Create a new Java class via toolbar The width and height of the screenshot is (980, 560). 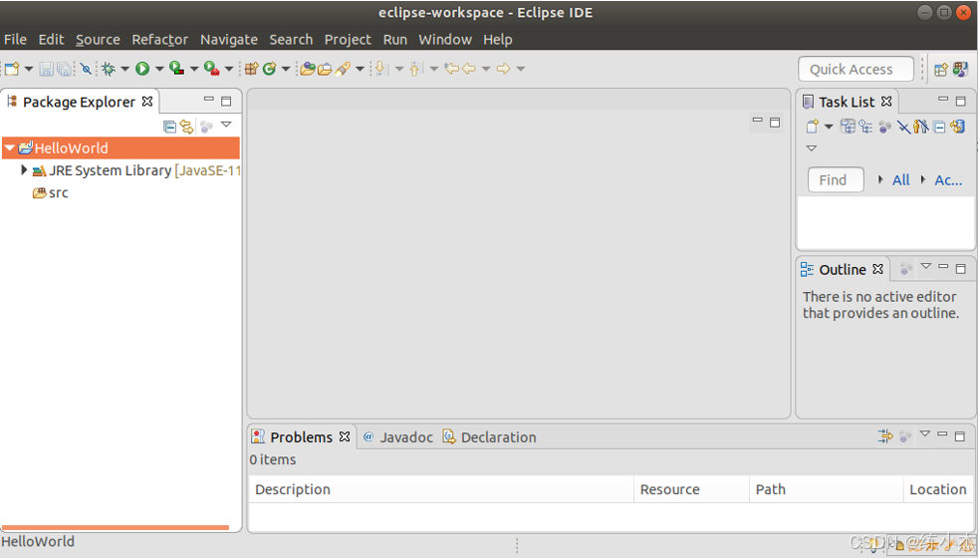coord(269,69)
